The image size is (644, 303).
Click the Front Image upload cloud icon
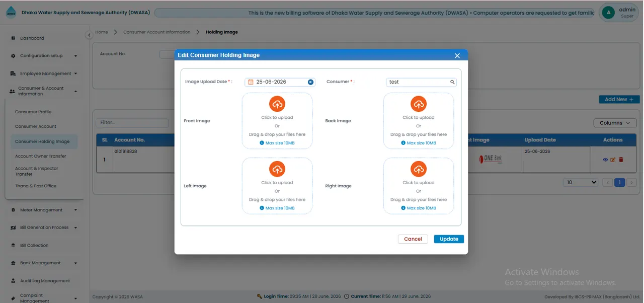pyautogui.click(x=277, y=104)
